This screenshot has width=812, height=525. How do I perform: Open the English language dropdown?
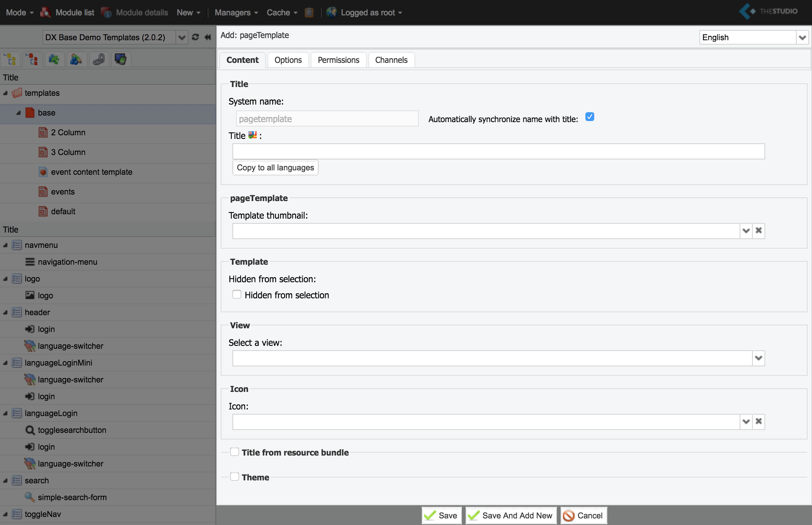[802, 37]
